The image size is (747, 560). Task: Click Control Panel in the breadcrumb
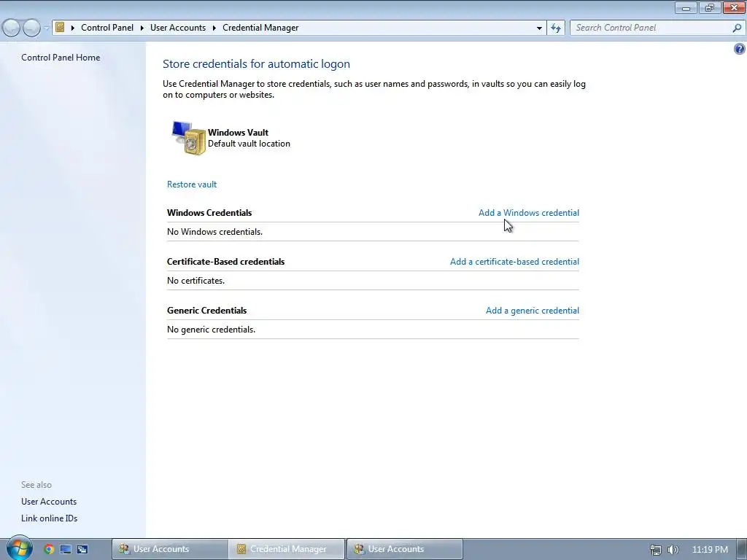pyautogui.click(x=107, y=28)
